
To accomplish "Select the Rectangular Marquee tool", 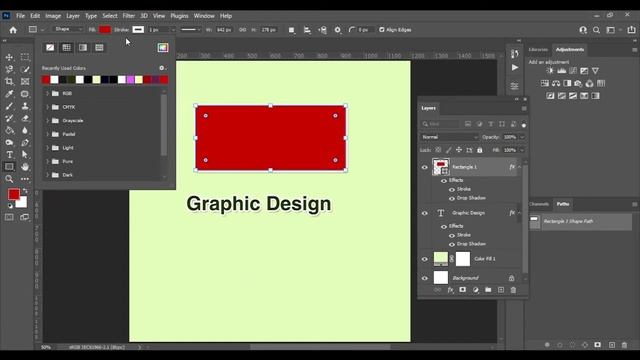I will click(x=25, y=57).
